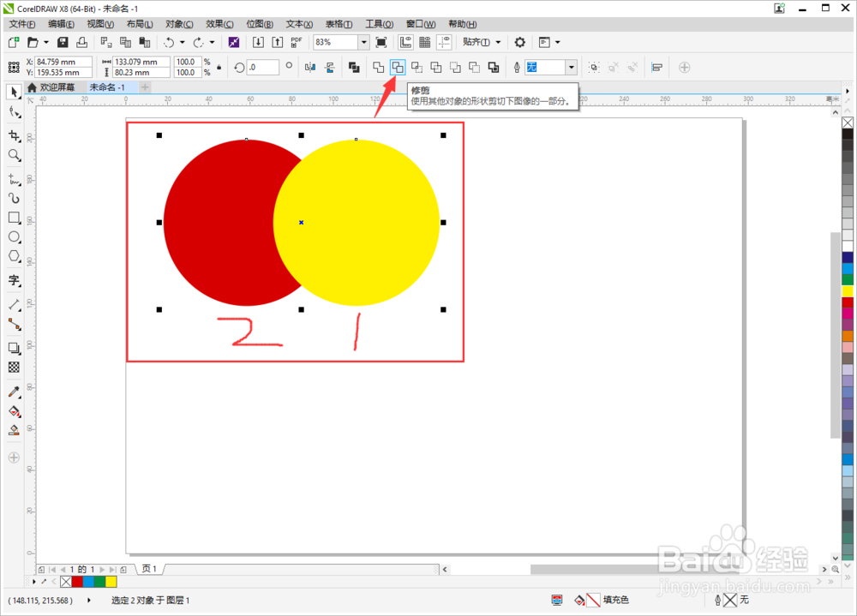Toggle the lock ratio padlock
Viewport: 857px width, 616px height.
(x=219, y=67)
